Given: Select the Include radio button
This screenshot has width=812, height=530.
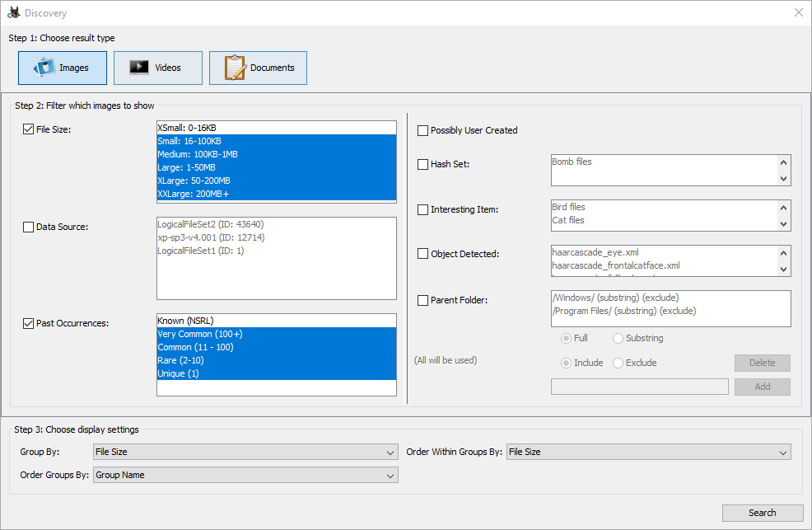Looking at the screenshot, I should 566,363.
